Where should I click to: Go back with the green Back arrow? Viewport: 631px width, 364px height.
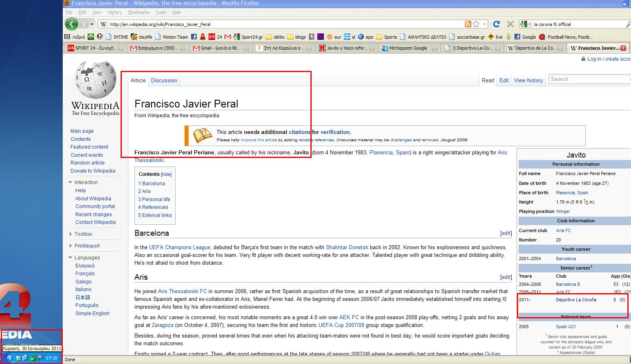(x=71, y=24)
